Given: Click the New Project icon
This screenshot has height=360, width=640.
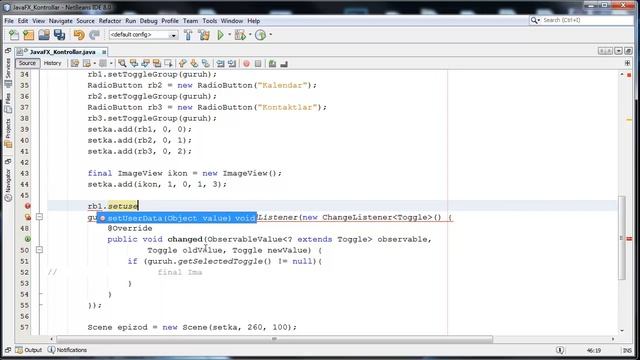Looking at the screenshot, I should coord(29,35).
